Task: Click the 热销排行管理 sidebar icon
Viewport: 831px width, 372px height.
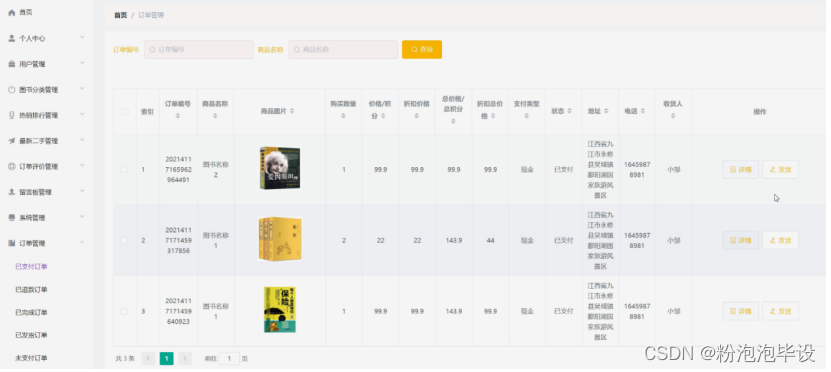Action: (x=12, y=115)
